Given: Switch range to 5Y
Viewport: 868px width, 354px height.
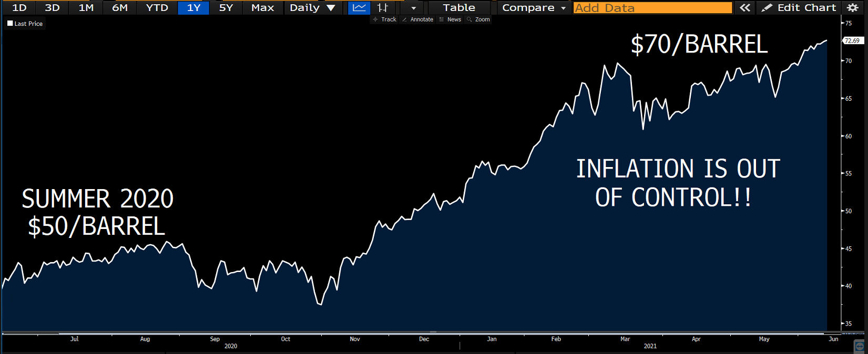Looking at the screenshot, I should (226, 7).
